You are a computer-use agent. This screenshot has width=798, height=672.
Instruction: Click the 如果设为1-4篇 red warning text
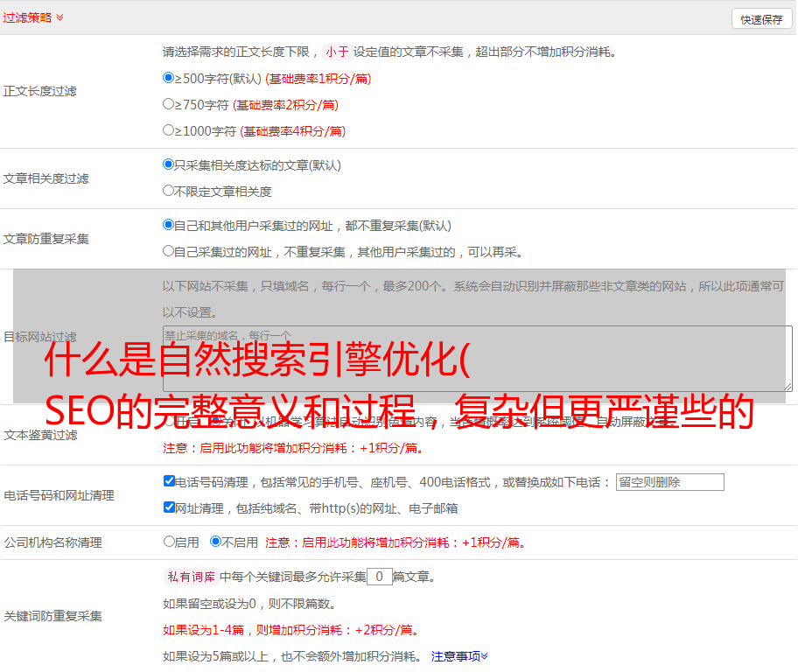coord(290,630)
